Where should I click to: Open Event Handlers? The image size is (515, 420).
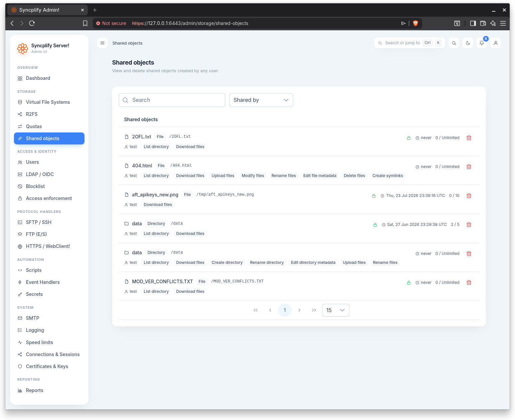tap(49, 282)
